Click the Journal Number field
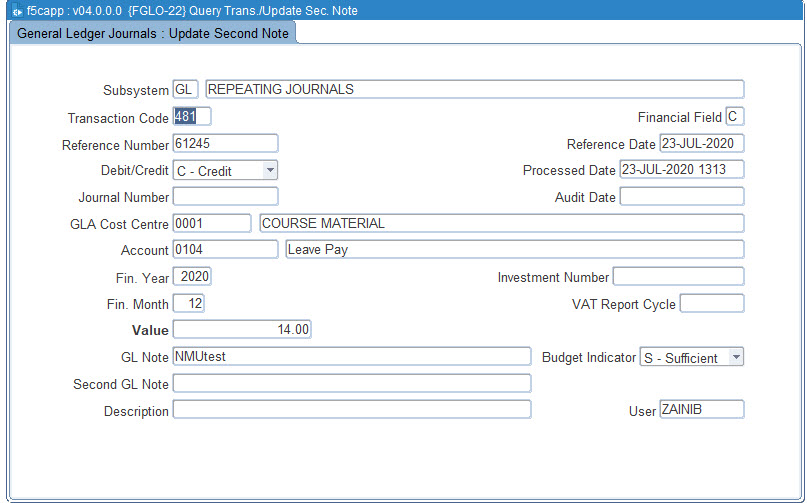807x503 pixels. click(225, 197)
